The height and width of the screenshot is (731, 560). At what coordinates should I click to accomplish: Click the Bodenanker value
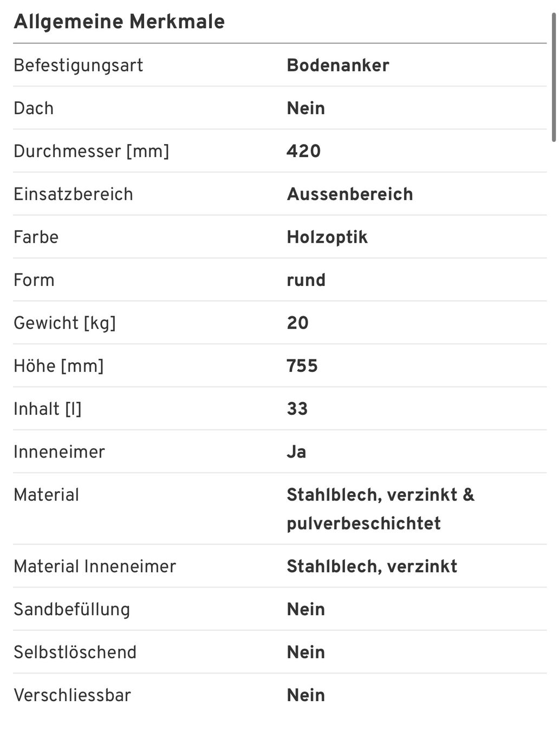338,65
